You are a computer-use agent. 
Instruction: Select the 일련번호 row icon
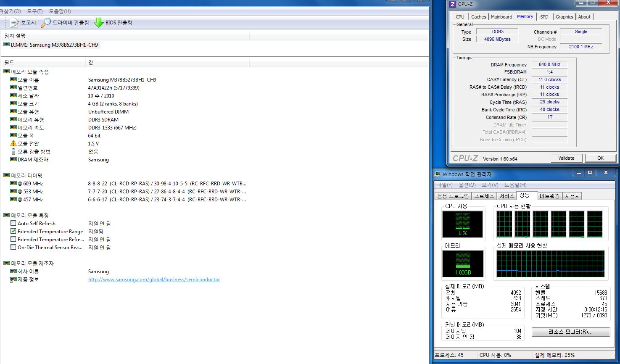(x=13, y=87)
